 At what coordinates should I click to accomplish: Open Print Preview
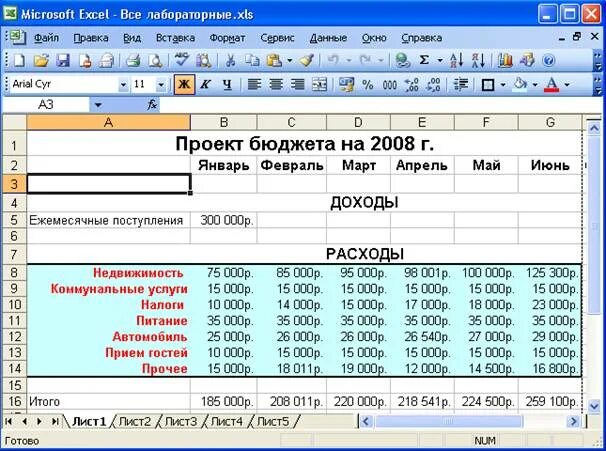[155, 61]
